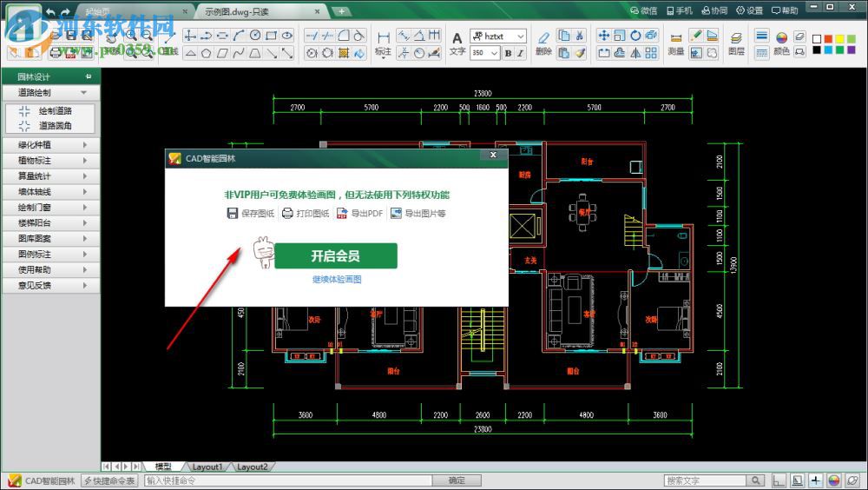Open a new tab with plus button

(x=341, y=11)
